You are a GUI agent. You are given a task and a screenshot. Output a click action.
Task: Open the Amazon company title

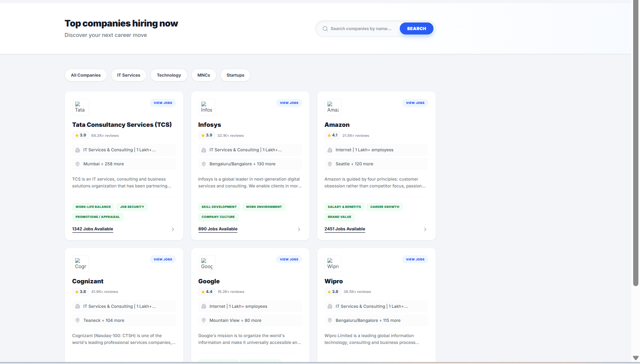tap(337, 125)
